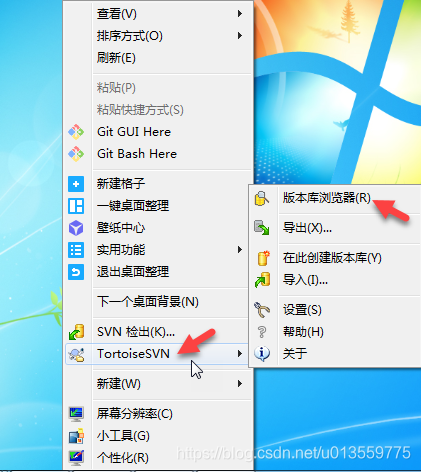421x472 pixels.
Task: Click 小工具(G) menu text
Action: 123,436
